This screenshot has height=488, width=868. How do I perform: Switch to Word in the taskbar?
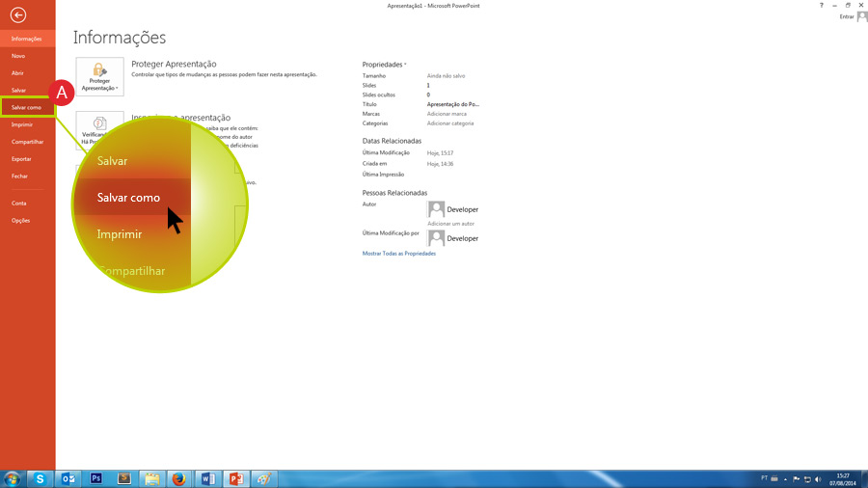click(207, 478)
